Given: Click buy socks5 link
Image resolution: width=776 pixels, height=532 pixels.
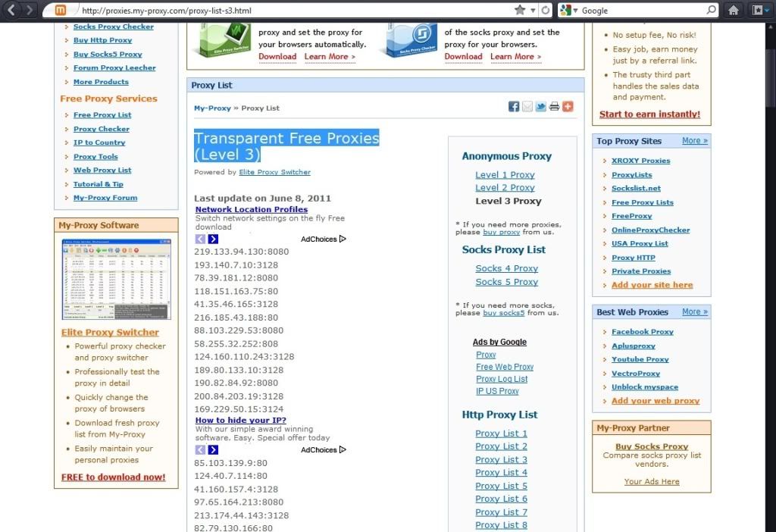Looking at the screenshot, I should pyautogui.click(x=503, y=313).
